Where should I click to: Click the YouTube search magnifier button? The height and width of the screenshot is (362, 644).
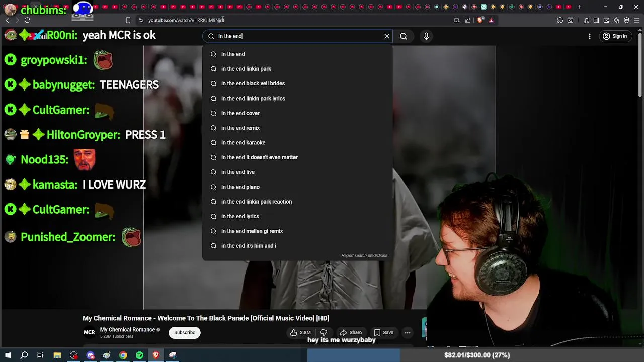(x=404, y=36)
